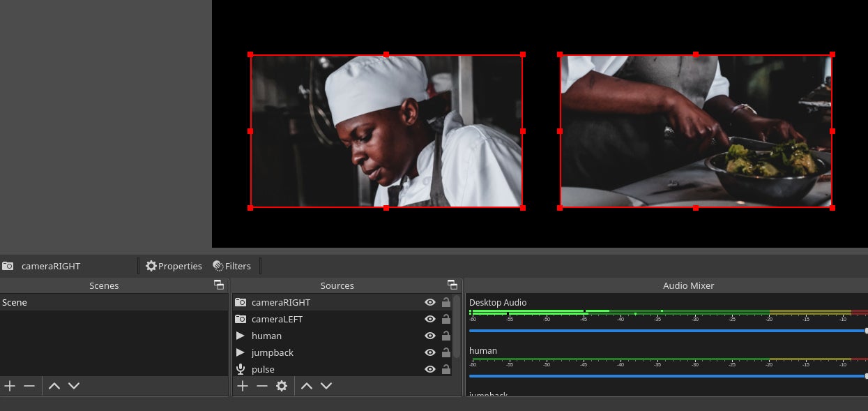The image size is (868, 411).
Task: Undock the Sources panel with its float icon
Action: click(452, 285)
